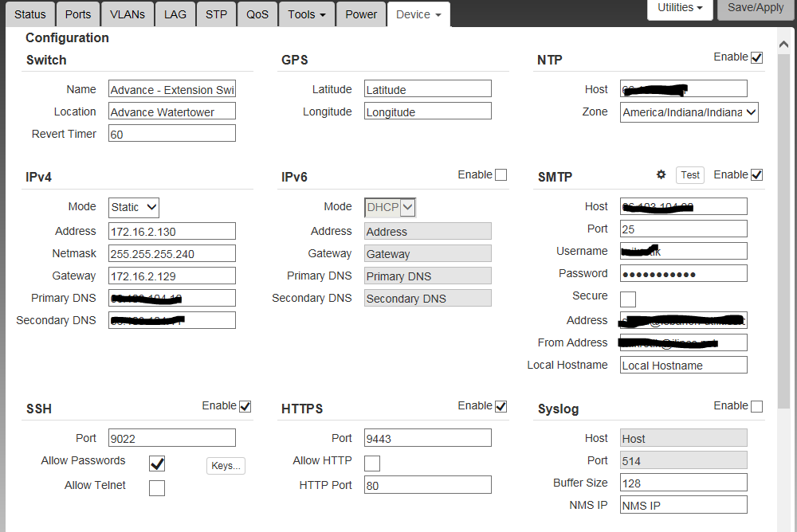Click the Revert Timer input field
797x532 pixels.
point(172,134)
